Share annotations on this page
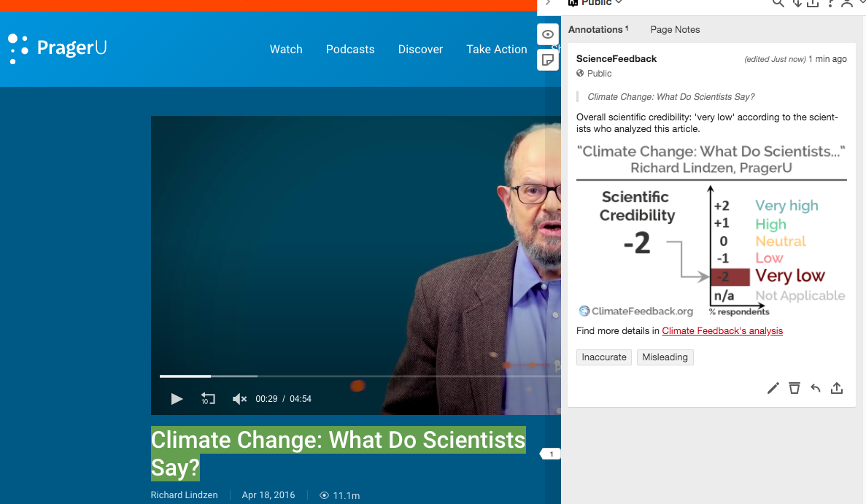The image size is (866, 504). tap(813, 4)
